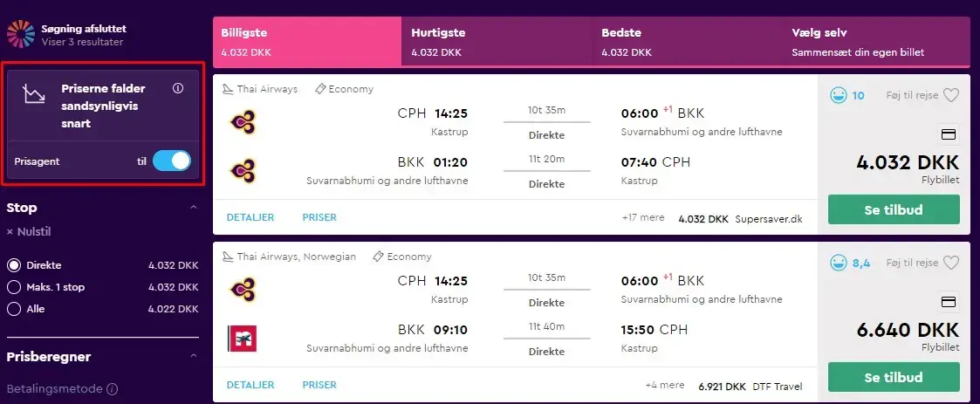The height and width of the screenshot is (404, 980).
Task: Click the falling price chart icon
Action: 34,94
